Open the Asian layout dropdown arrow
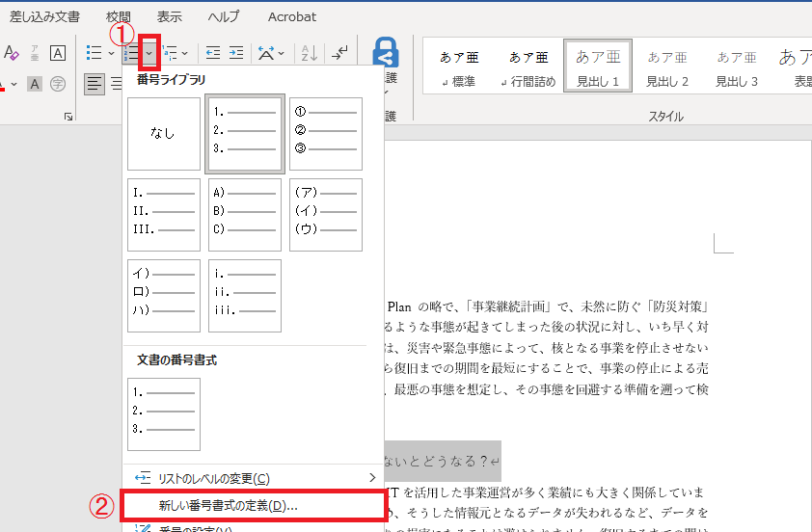Screen dimensions: 812x532 pyautogui.click(x=282, y=53)
